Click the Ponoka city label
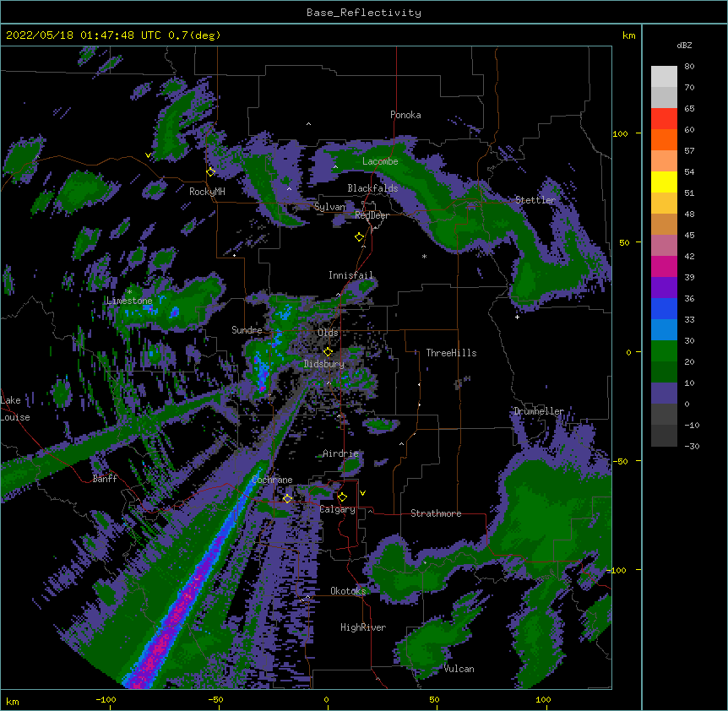This screenshot has width=728, height=711. 405,115
